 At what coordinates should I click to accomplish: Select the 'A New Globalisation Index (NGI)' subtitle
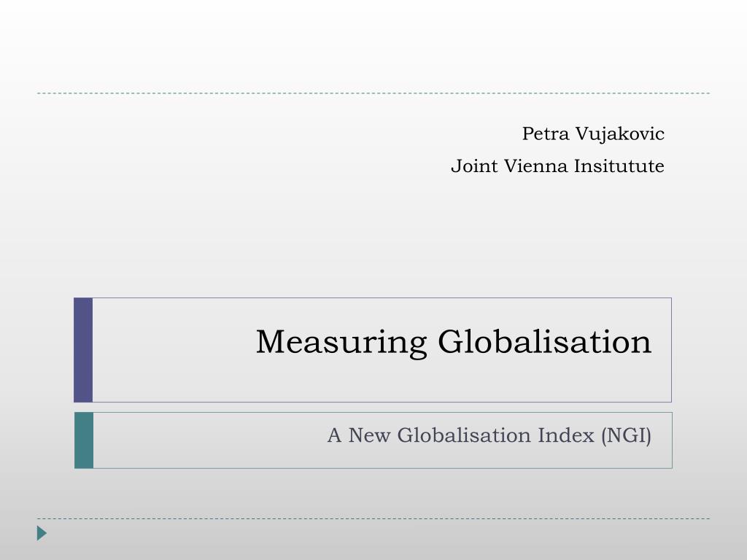[489, 436]
